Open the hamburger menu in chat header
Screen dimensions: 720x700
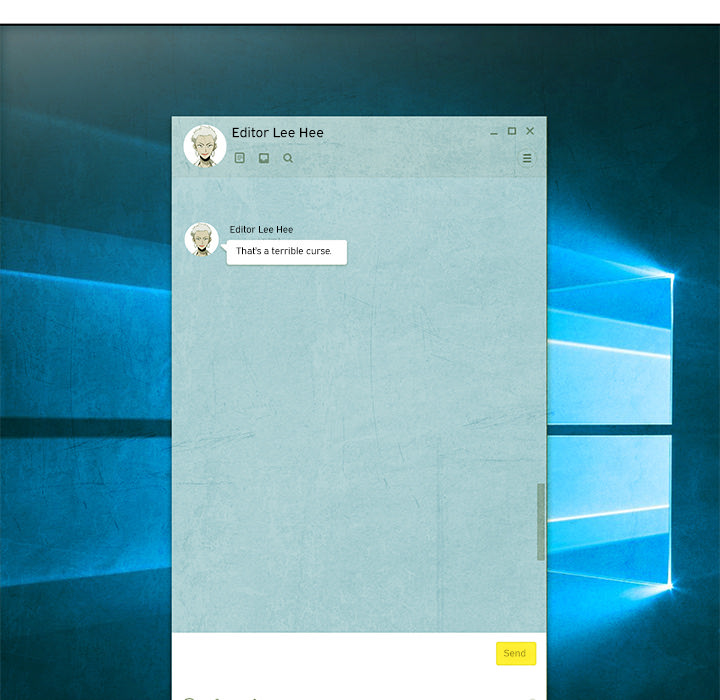527,158
